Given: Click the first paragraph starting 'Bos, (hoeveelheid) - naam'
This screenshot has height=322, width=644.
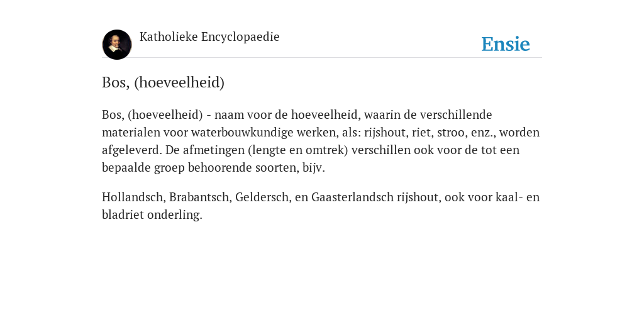Looking at the screenshot, I should pyautogui.click(x=321, y=141).
